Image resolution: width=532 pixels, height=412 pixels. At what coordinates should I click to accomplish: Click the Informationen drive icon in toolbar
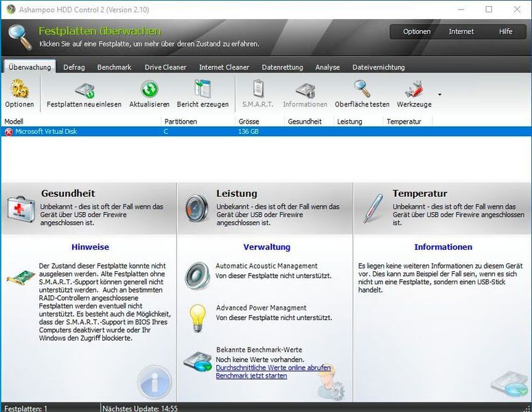tap(305, 90)
